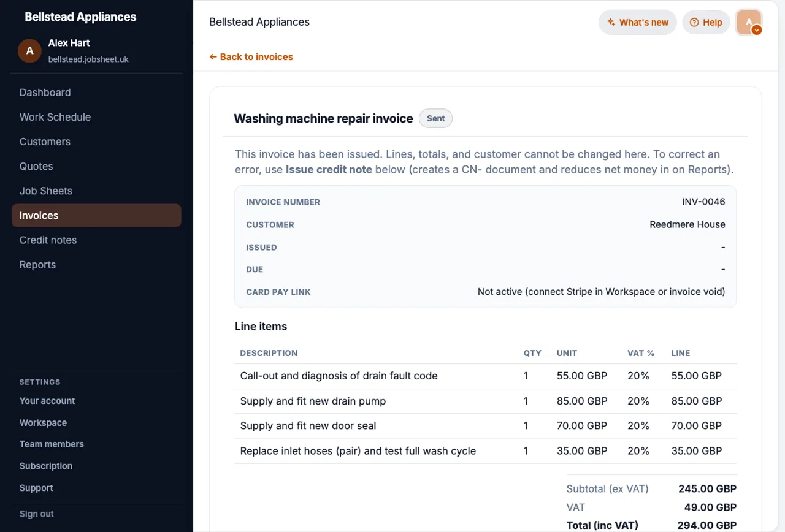
Task: Open Your account settings
Action: [47, 401]
